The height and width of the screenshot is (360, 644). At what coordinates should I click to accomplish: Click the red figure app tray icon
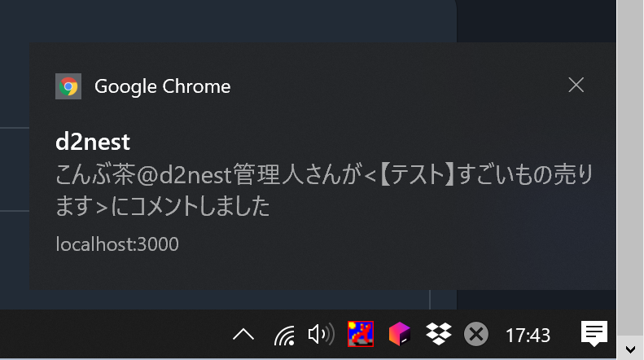click(361, 334)
